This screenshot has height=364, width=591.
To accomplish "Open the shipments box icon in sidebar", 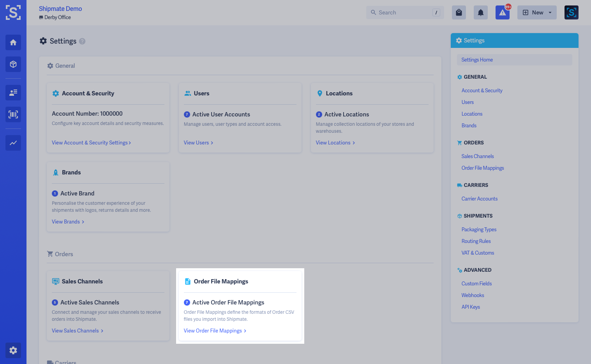I will 13,64.
